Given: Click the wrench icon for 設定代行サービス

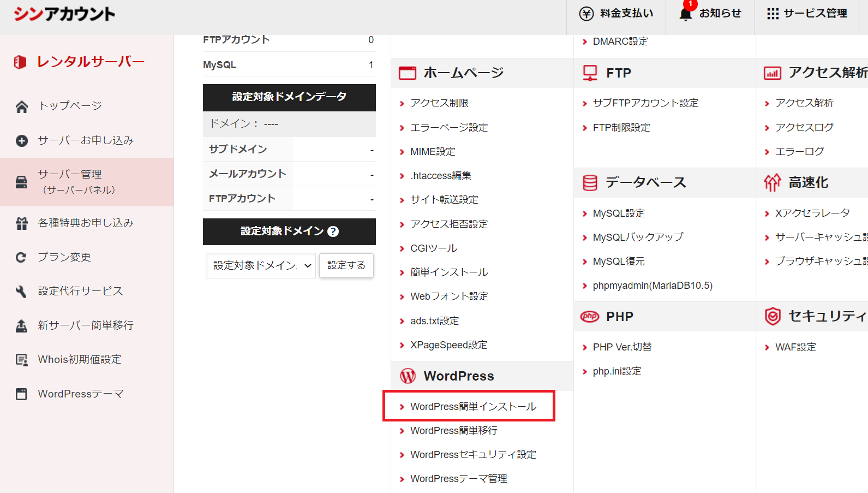Looking at the screenshot, I should [22, 292].
